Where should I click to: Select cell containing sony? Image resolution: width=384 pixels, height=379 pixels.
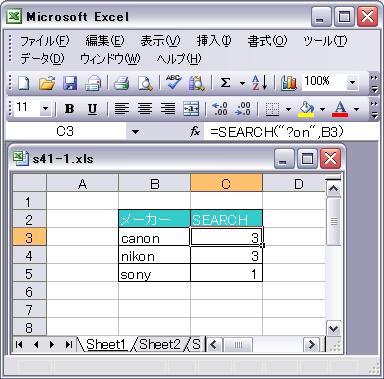154,273
